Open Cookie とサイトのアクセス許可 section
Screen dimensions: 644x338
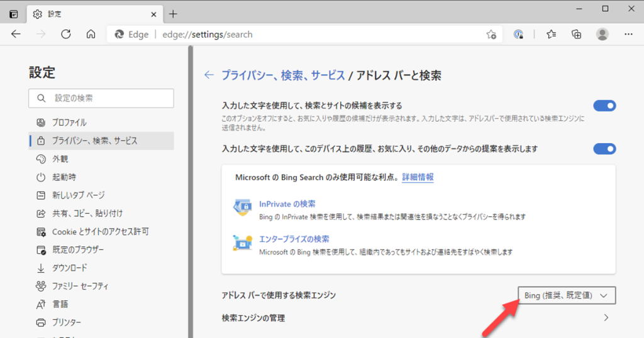(101, 232)
